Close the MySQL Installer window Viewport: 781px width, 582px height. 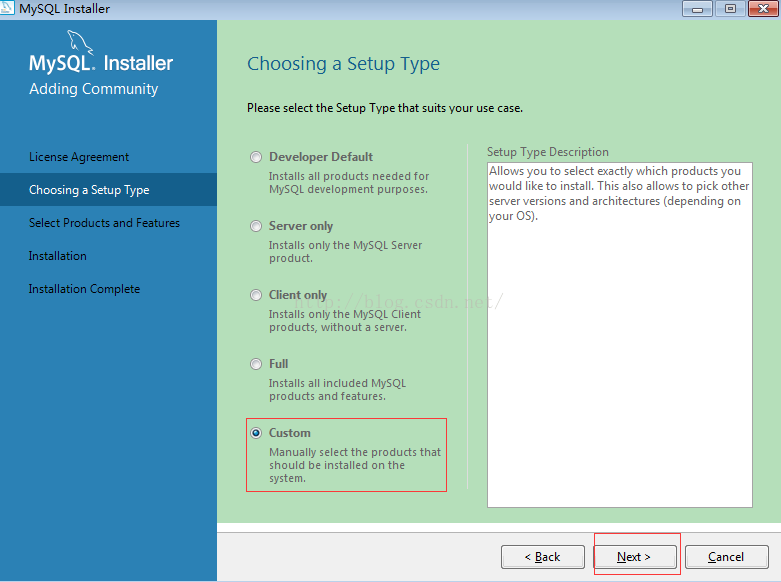(762, 9)
